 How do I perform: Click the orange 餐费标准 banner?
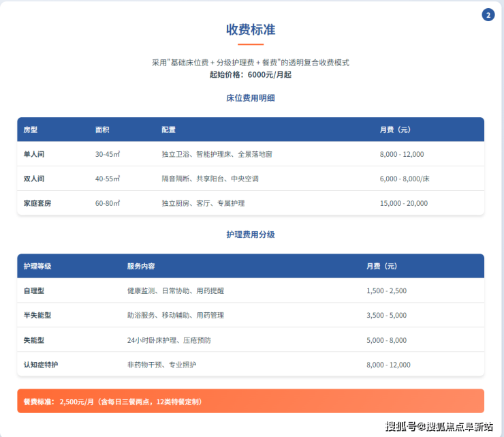pos(251,402)
